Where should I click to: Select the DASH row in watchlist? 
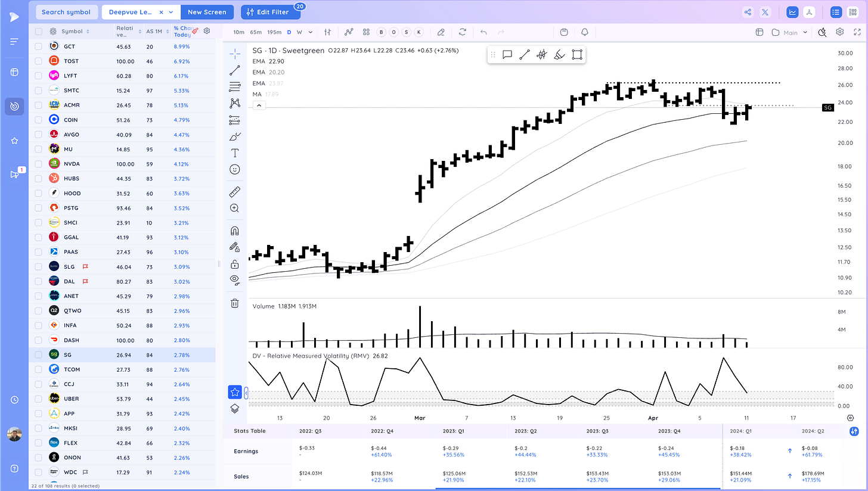[122, 340]
